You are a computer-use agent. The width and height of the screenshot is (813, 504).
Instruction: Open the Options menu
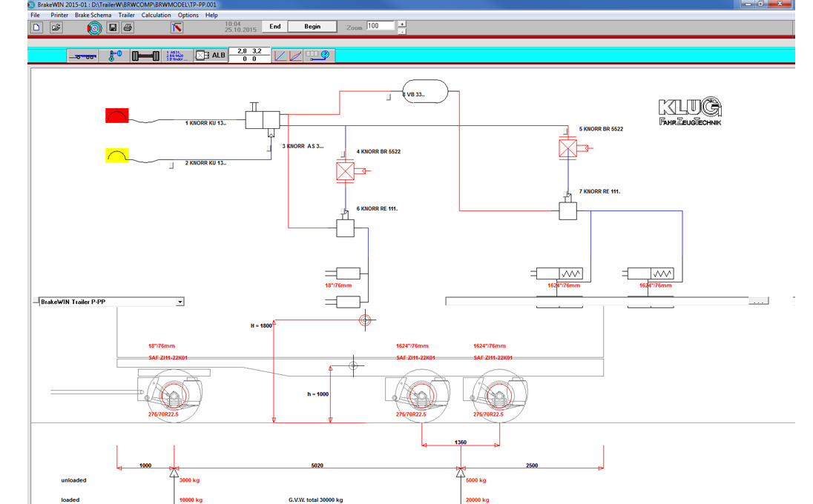coord(188,15)
